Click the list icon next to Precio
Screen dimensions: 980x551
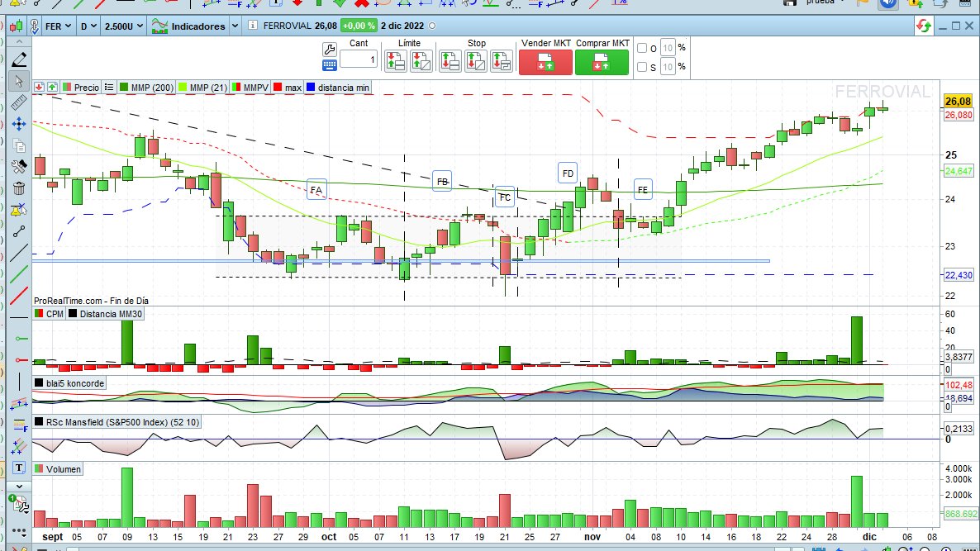click(x=109, y=88)
